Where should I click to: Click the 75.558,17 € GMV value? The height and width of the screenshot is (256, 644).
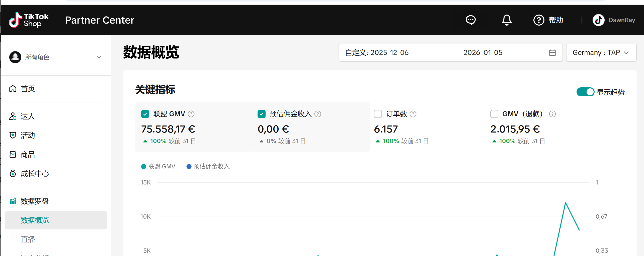click(168, 129)
